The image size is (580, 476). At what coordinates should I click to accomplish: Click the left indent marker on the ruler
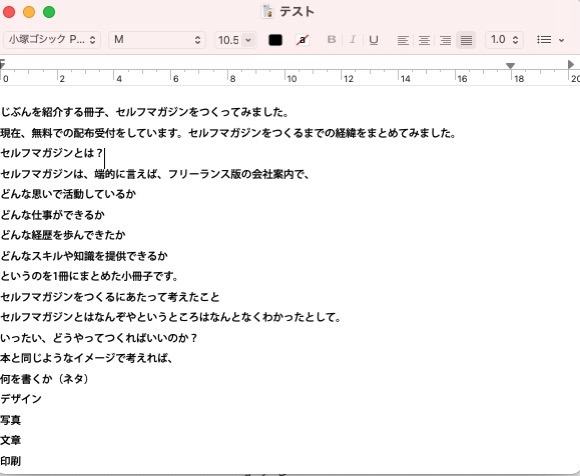tap(2, 64)
